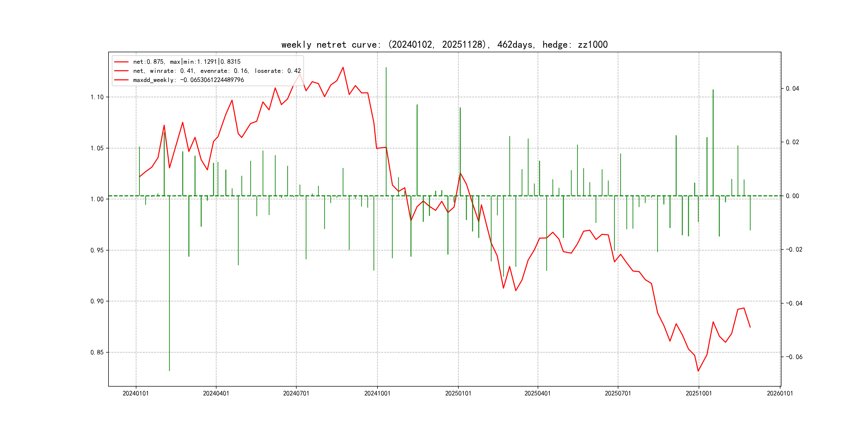Click the red swatch beside the maxdd_weekly entry
868x434 pixels.
click(x=121, y=80)
